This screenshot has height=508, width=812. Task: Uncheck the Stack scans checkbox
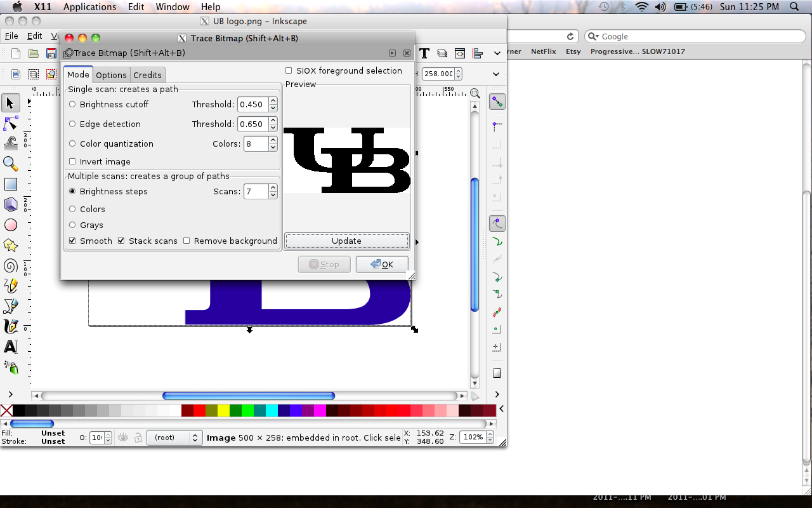121,241
